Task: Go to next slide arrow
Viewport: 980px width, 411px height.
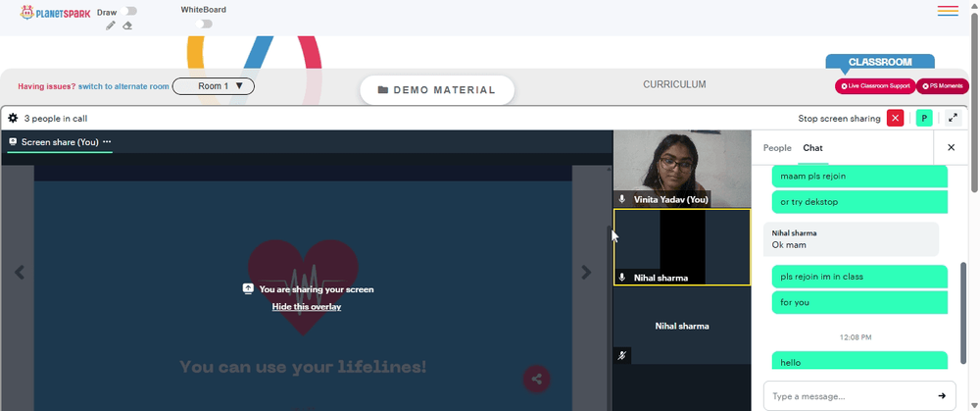Action: tap(586, 272)
